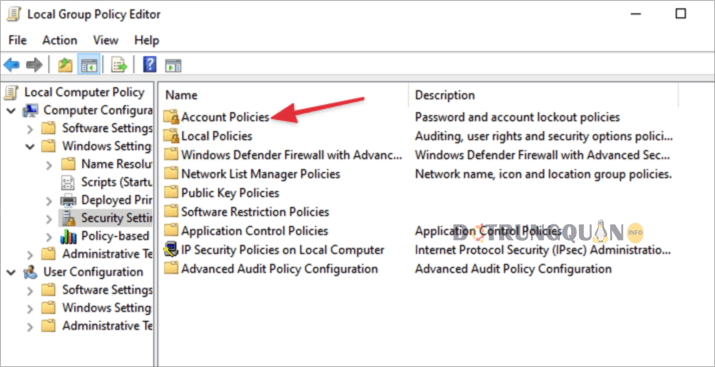Click the Local Computer Policy scroll icon
Image resolution: width=715 pixels, height=367 pixels.
(11, 92)
